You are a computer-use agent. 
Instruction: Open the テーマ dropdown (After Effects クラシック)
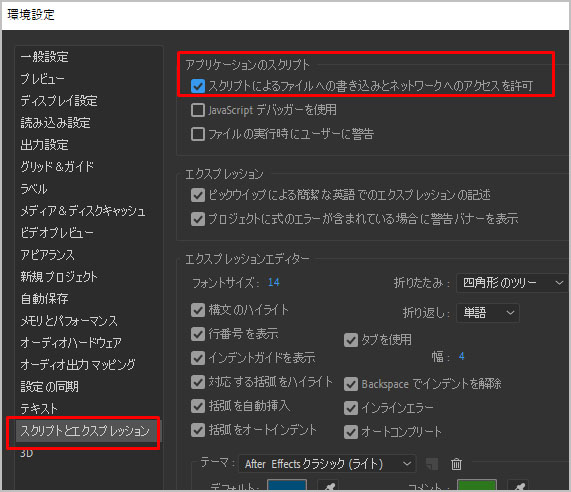click(x=327, y=464)
